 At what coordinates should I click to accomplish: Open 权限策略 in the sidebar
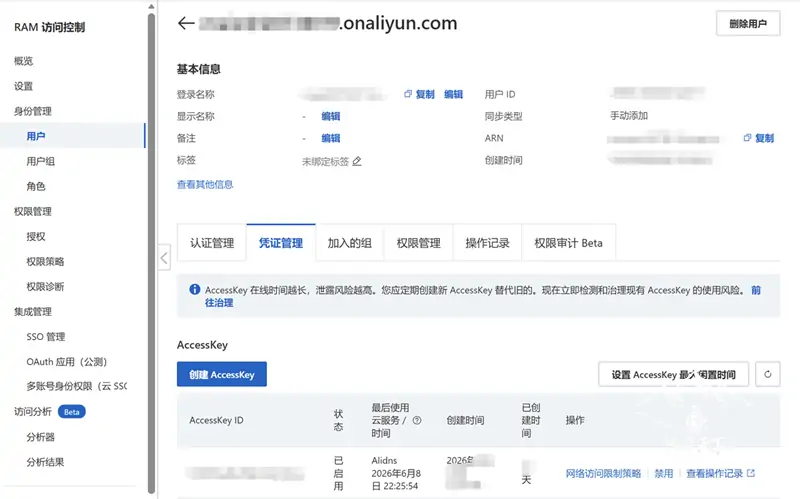(x=45, y=261)
